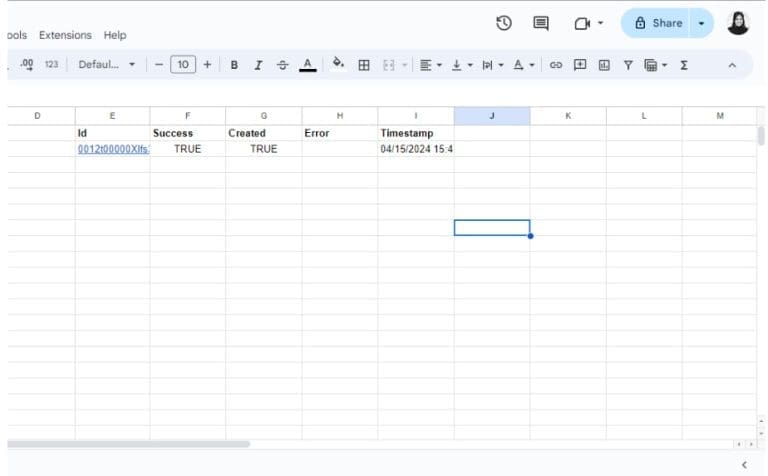Expand the horizontal align dropdown
Viewport: 768px width, 476px height.
[x=430, y=65]
